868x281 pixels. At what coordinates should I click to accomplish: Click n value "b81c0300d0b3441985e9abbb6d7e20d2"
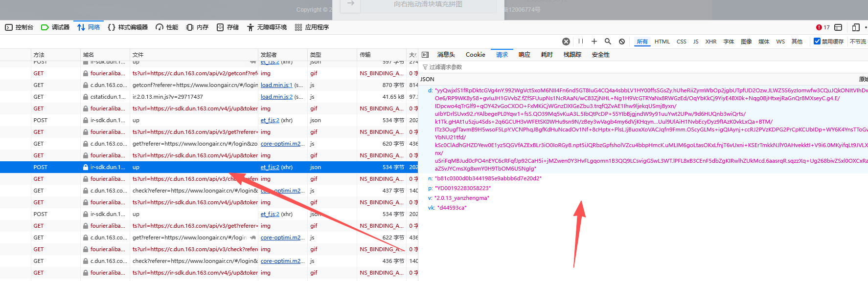pyautogui.click(x=488, y=178)
